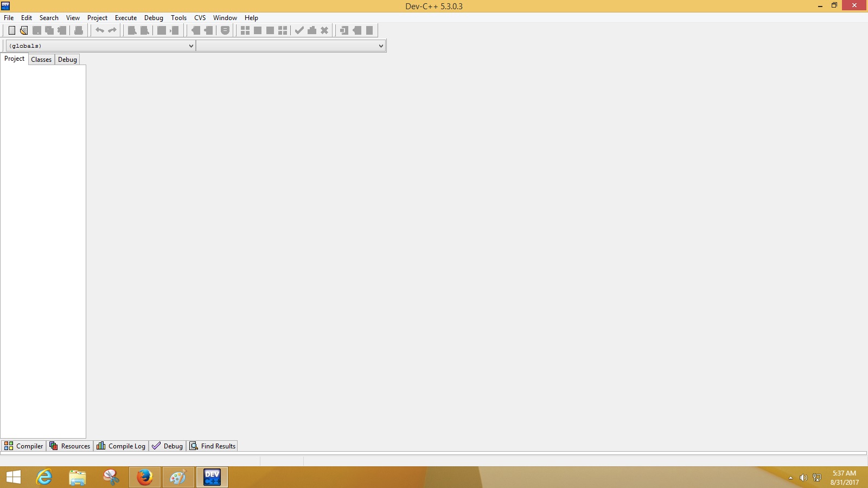Show the Compile Log tab
Viewport: 868px width, 488px height.
121,446
